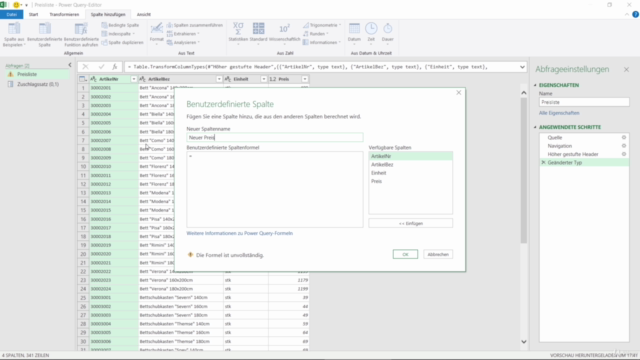This screenshot has width=640, height=360.
Task: Collapse Angewendete Schritte section
Action: click(x=535, y=127)
